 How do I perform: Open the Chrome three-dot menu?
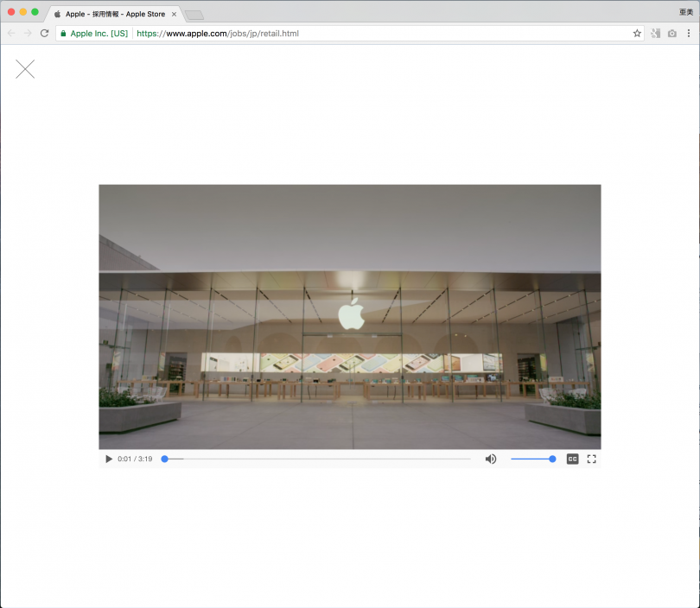pyautogui.click(x=689, y=34)
